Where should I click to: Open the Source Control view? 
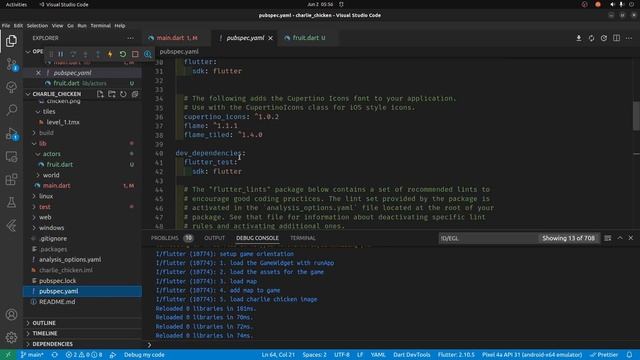[x=11, y=64]
